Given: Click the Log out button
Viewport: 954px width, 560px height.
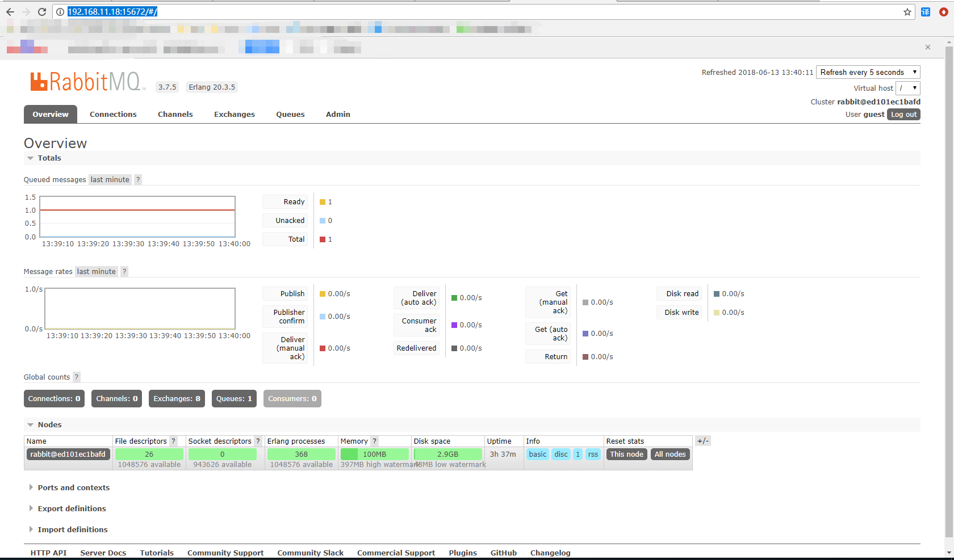Looking at the screenshot, I should coord(903,115).
